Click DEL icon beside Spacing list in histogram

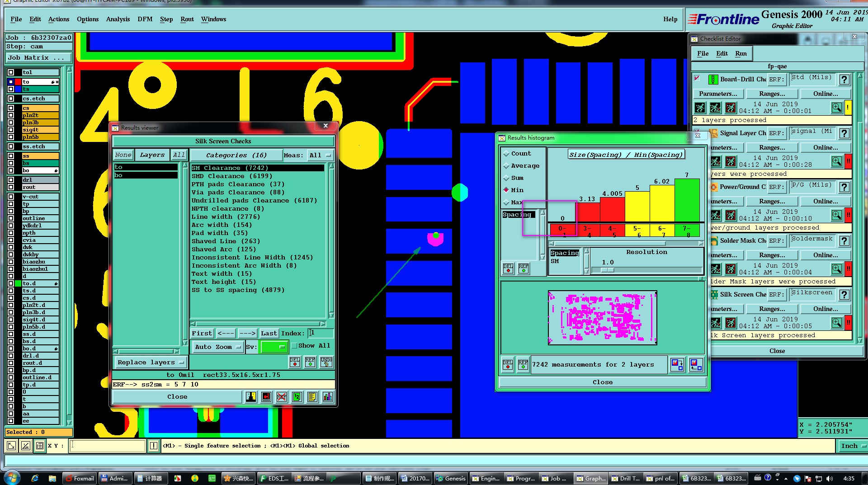[508, 268]
